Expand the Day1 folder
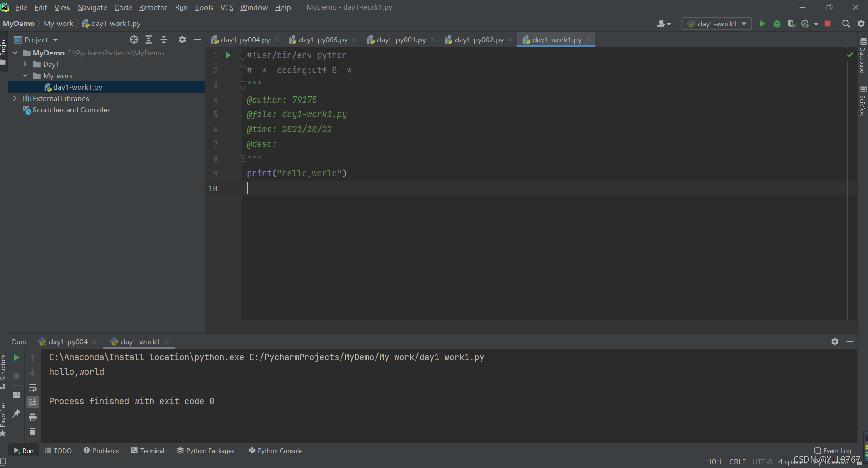Image resolution: width=868 pixels, height=468 pixels. pyautogui.click(x=25, y=64)
